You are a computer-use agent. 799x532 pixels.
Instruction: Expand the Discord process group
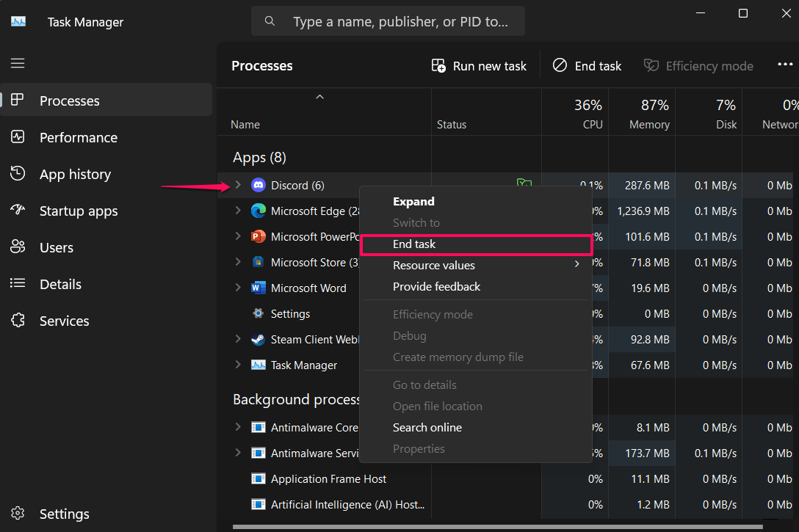click(x=238, y=186)
